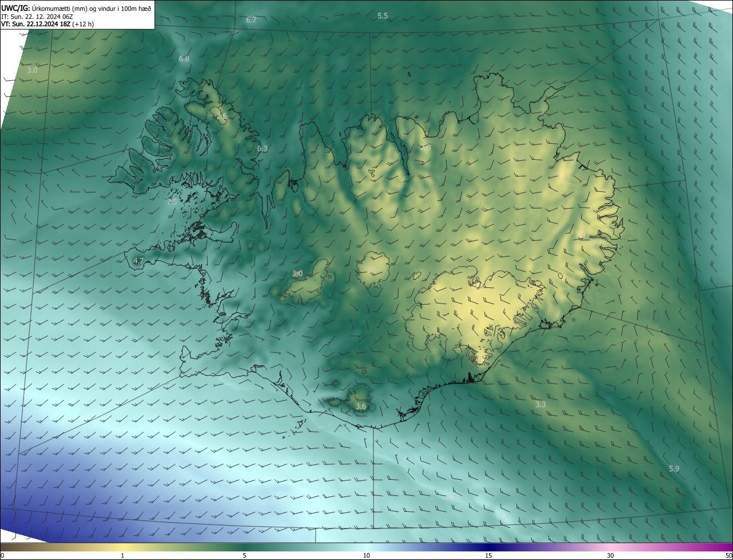Screen dimensions: 733x560
Task: Click the '50' tick on the colour scale
Action: pos(728,555)
